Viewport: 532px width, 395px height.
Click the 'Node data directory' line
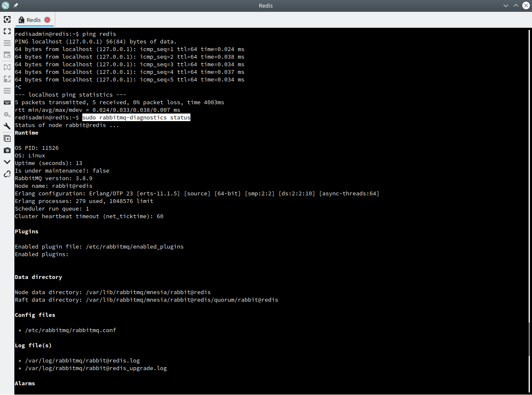coord(113,292)
